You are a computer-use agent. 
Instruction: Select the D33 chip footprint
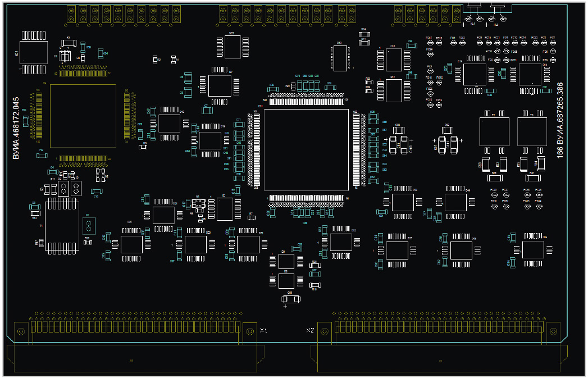[397, 250]
